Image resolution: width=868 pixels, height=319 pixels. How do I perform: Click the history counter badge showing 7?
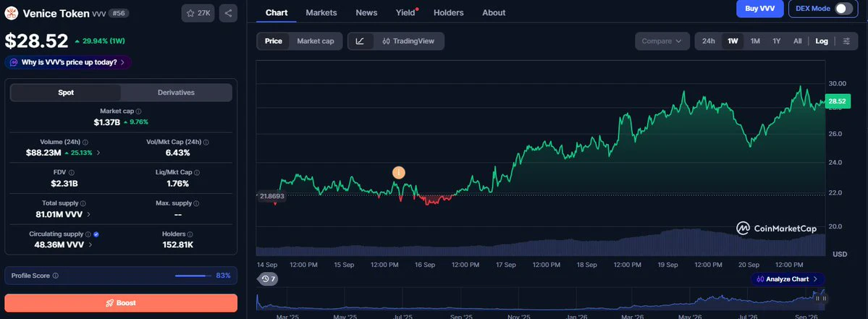coord(268,279)
